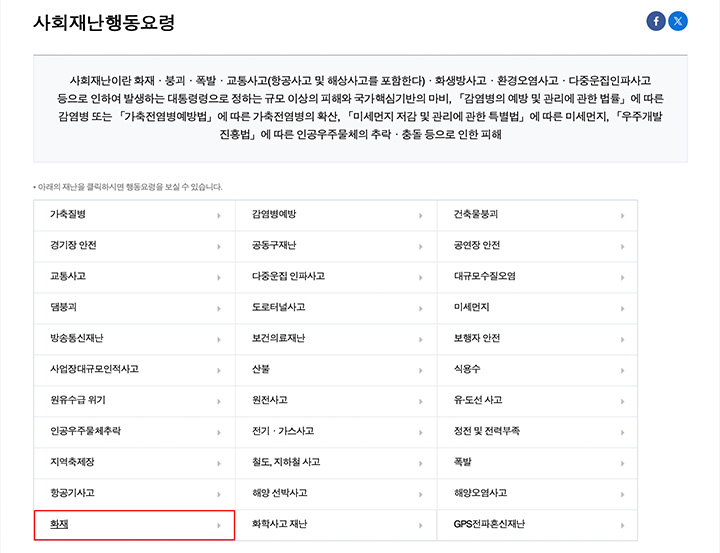Select the 경기장 안전 item

coord(134,246)
